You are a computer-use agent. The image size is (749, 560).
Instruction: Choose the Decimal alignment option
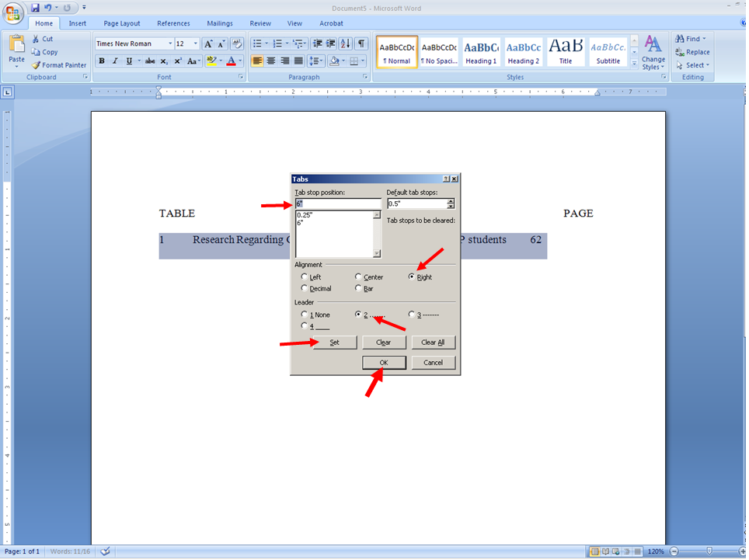pyautogui.click(x=304, y=287)
